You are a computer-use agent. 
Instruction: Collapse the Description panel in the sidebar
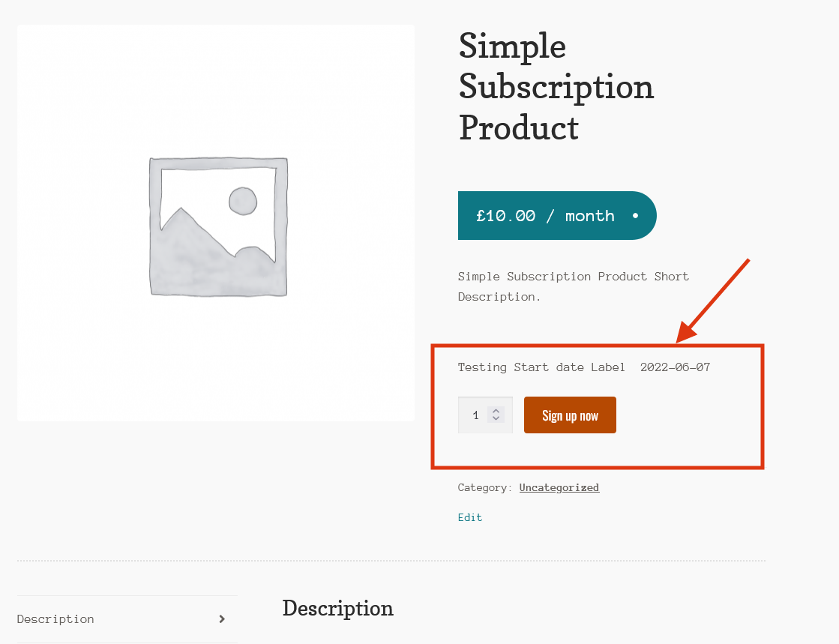[127, 619]
